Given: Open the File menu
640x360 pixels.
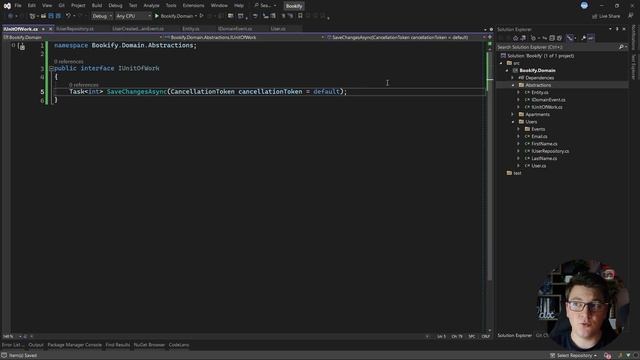Looking at the screenshot, I should tap(18, 6).
